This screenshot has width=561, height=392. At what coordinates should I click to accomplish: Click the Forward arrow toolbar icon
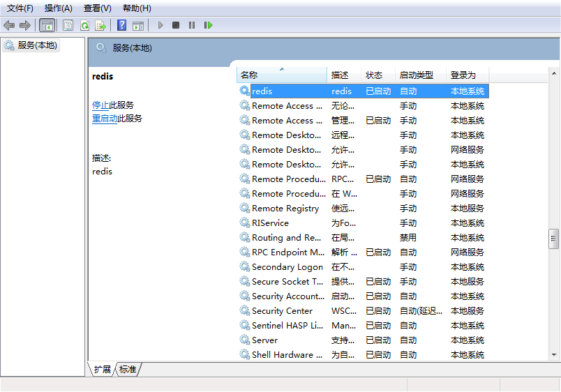tap(25, 25)
